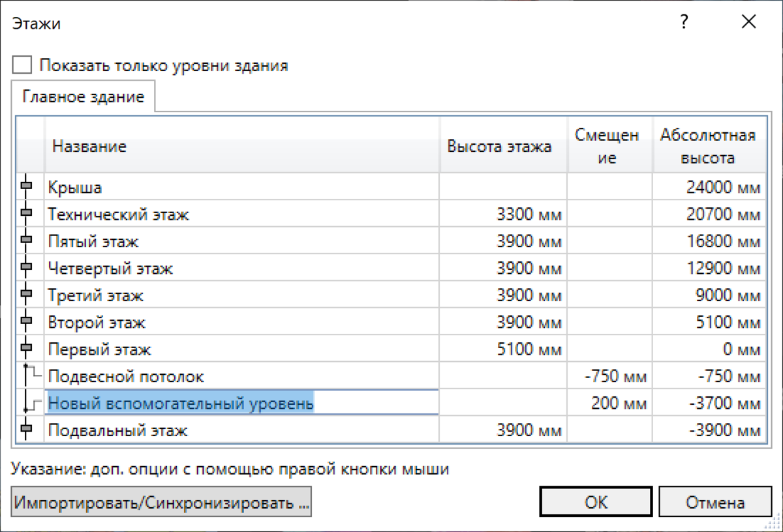Click the level icon beside Пятый этаж

(x=27, y=241)
